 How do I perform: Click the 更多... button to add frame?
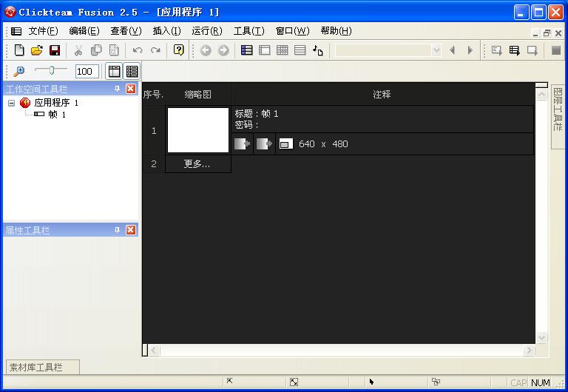pyautogui.click(x=197, y=164)
